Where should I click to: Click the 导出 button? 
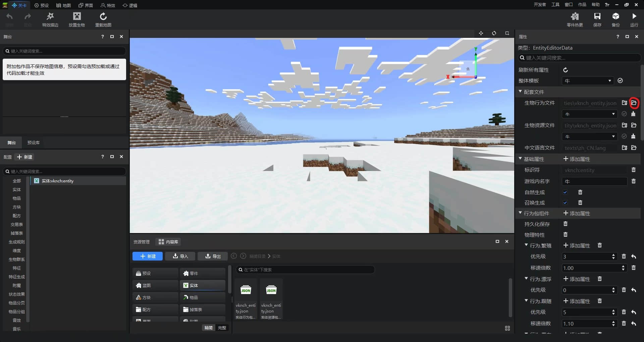(x=213, y=256)
